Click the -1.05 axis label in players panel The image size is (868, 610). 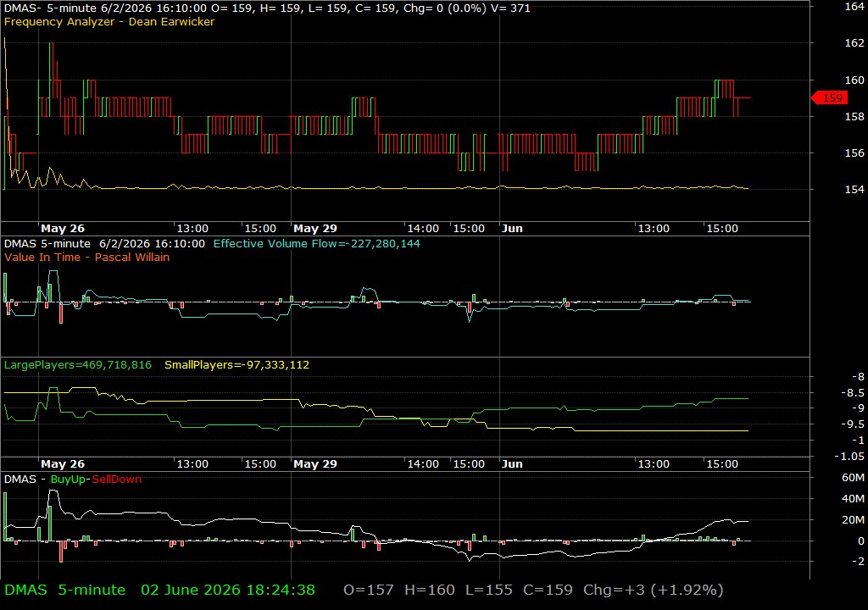(x=849, y=456)
